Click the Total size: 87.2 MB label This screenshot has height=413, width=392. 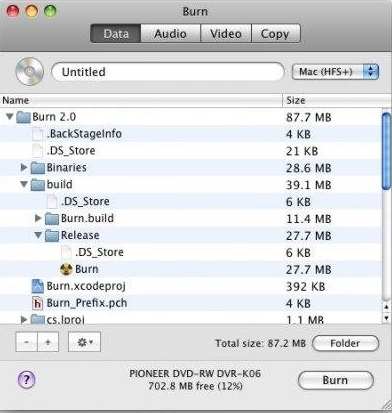(260, 343)
